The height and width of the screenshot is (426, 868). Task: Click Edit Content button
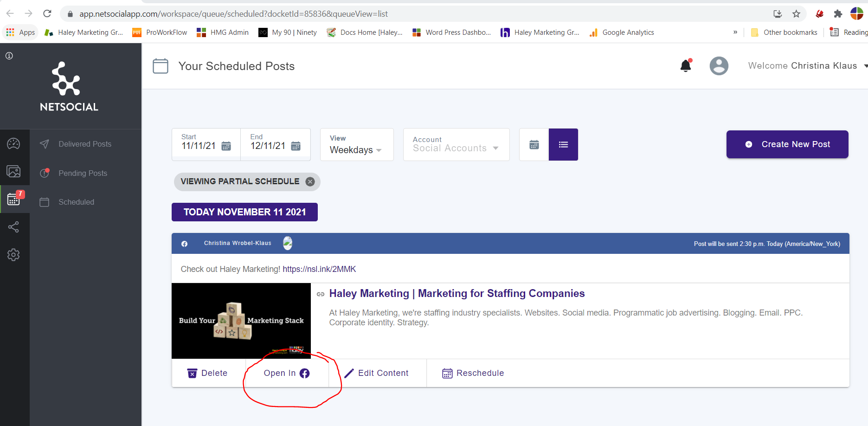pyautogui.click(x=377, y=373)
